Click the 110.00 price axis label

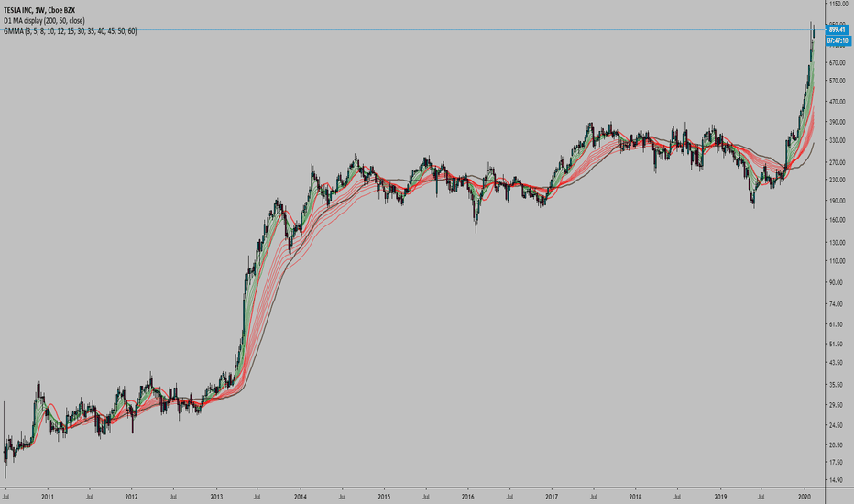pyautogui.click(x=838, y=261)
